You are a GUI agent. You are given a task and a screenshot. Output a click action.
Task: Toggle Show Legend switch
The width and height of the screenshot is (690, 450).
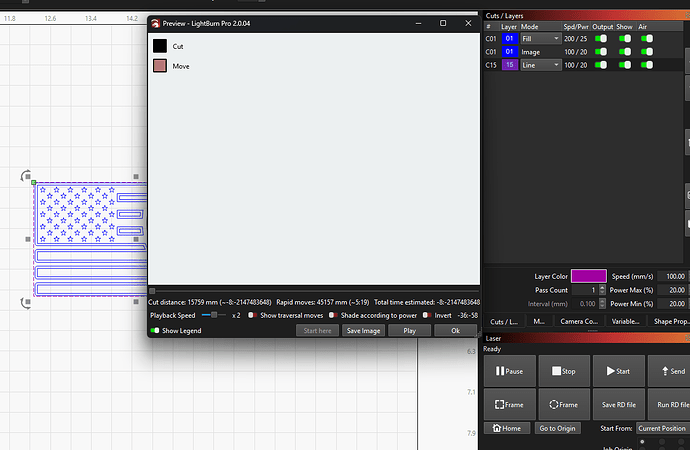155,330
